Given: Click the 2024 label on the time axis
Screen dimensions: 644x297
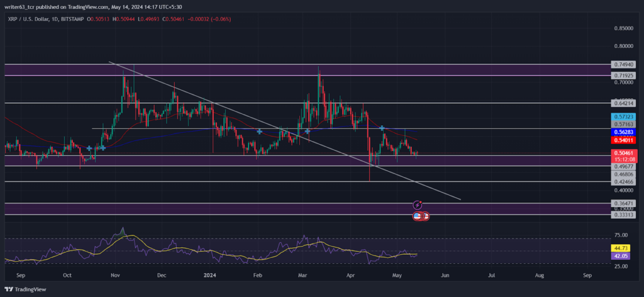Looking at the screenshot, I should click(210, 274).
